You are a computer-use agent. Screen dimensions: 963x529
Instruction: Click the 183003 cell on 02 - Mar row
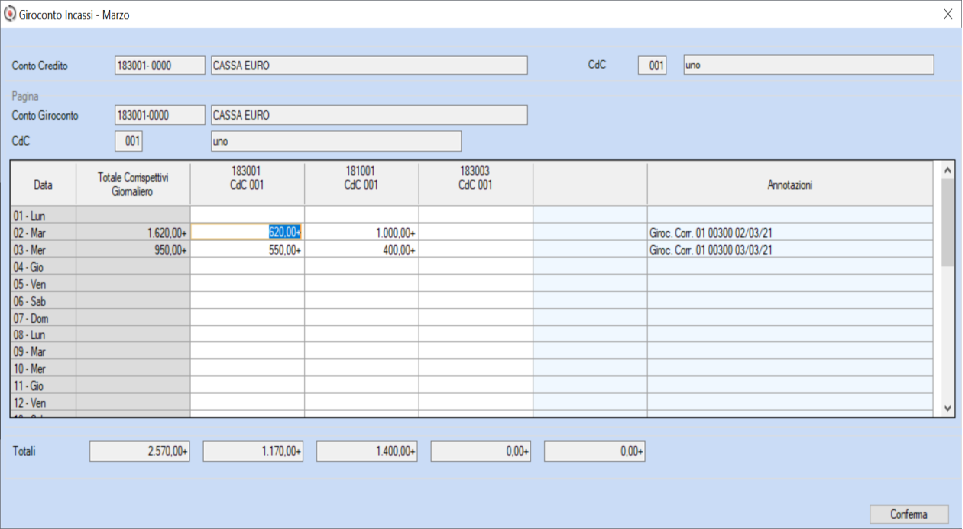tap(475, 233)
